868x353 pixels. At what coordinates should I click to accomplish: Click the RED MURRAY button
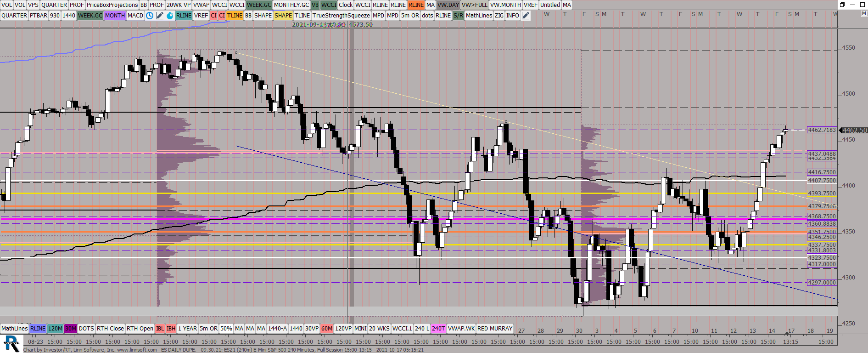495,329
